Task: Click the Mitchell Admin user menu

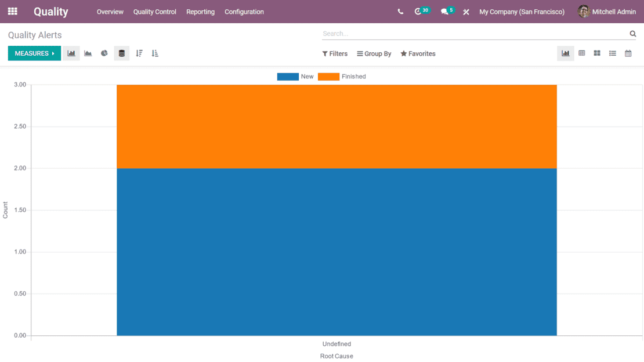Action: 607,12
